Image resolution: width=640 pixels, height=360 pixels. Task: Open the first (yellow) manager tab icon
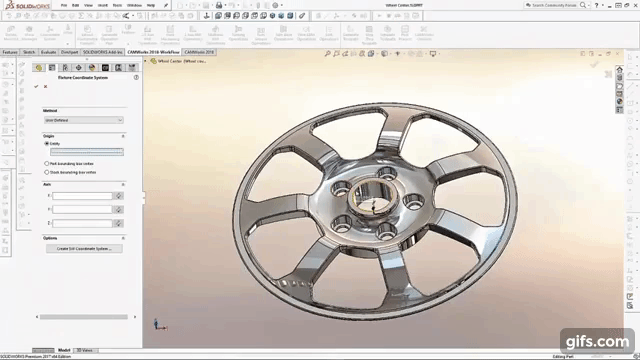[x=39, y=68]
